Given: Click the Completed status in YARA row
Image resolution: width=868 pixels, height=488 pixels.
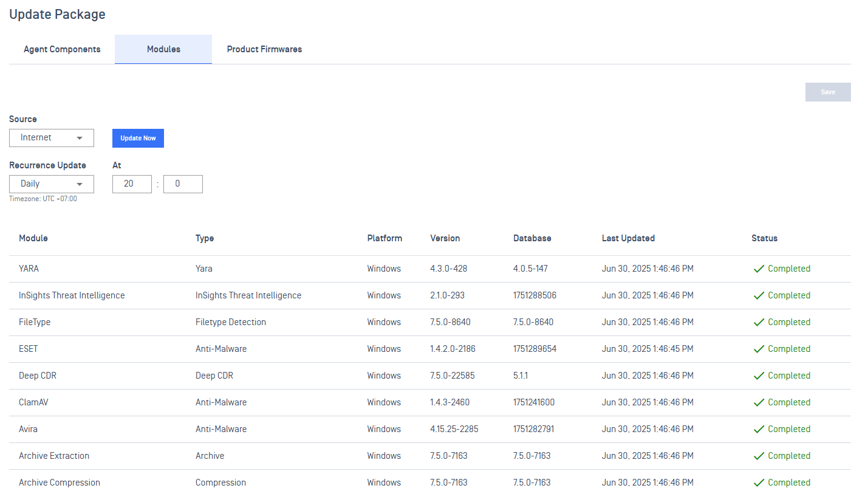Looking at the screenshot, I should [789, 269].
